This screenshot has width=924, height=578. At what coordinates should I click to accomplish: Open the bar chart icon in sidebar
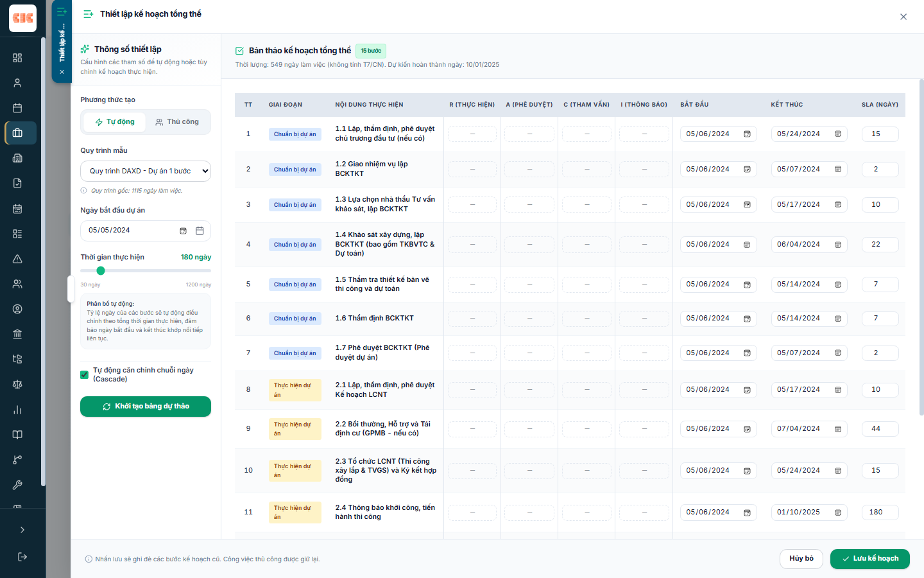pyautogui.click(x=17, y=410)
